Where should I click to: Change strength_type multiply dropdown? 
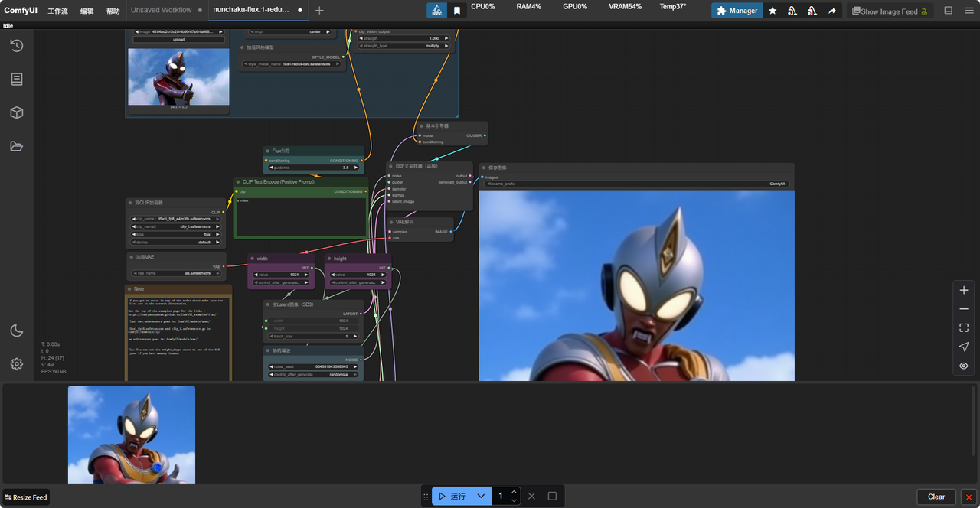403,46
